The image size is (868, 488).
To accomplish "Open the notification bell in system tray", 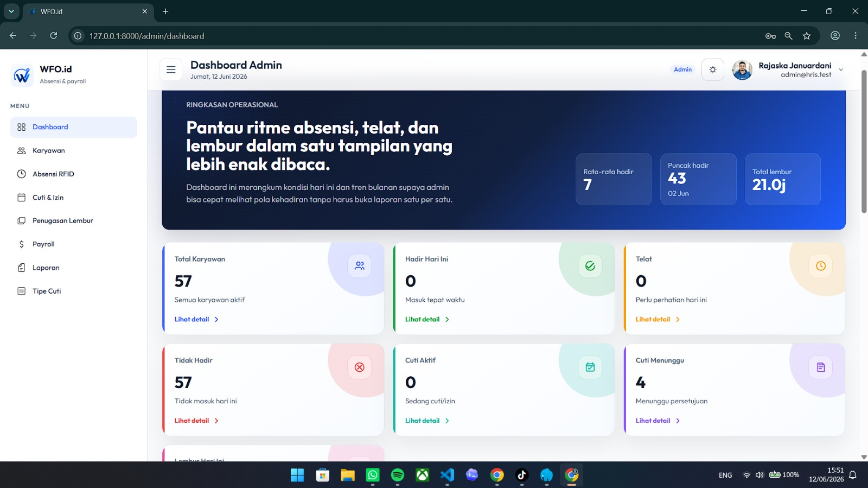I will coord(853,475).
